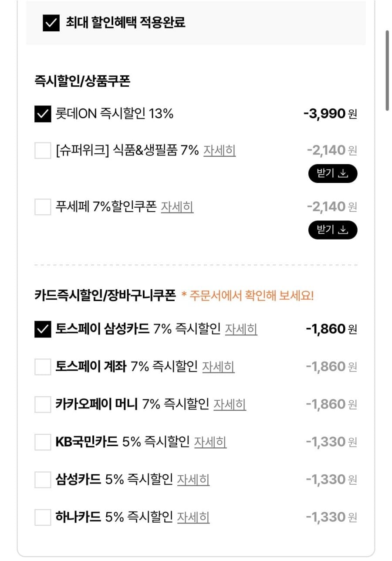Click 자세히 next to 토스페이 계좌
Image resolution: width=392 pixels, height=561 pixels.
(218, 367)
